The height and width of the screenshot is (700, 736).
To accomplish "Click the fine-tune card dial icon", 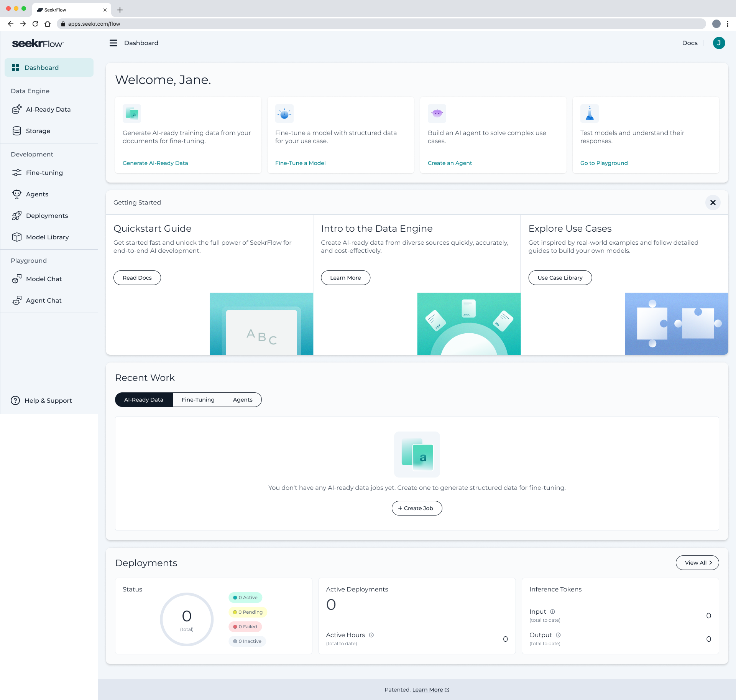I will [284, 114].
